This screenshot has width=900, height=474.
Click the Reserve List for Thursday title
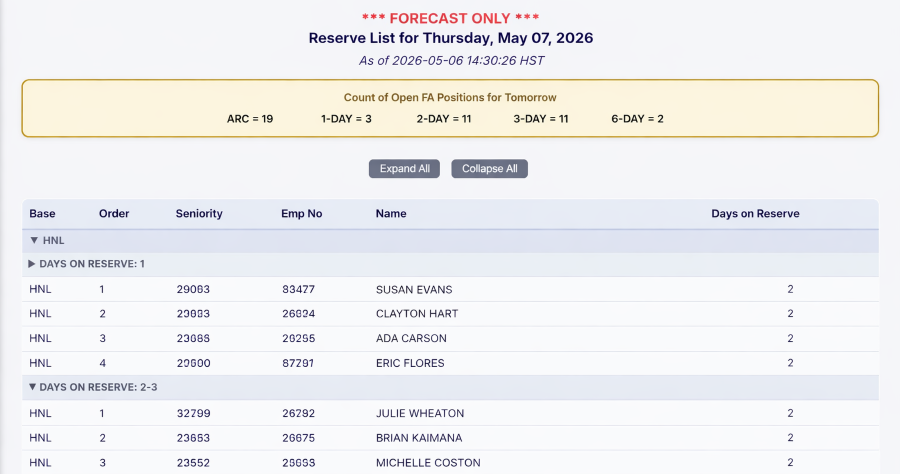451,38
